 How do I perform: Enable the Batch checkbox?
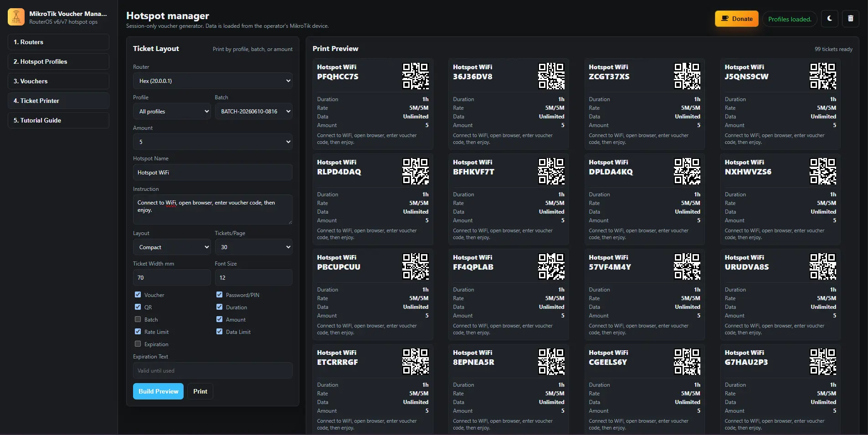[138, 319]
